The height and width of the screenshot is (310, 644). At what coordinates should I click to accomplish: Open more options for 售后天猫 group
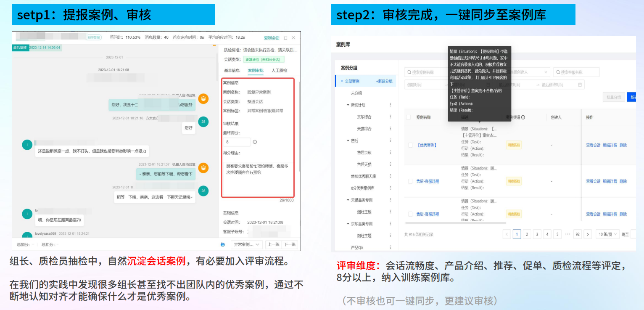(390, 164)
